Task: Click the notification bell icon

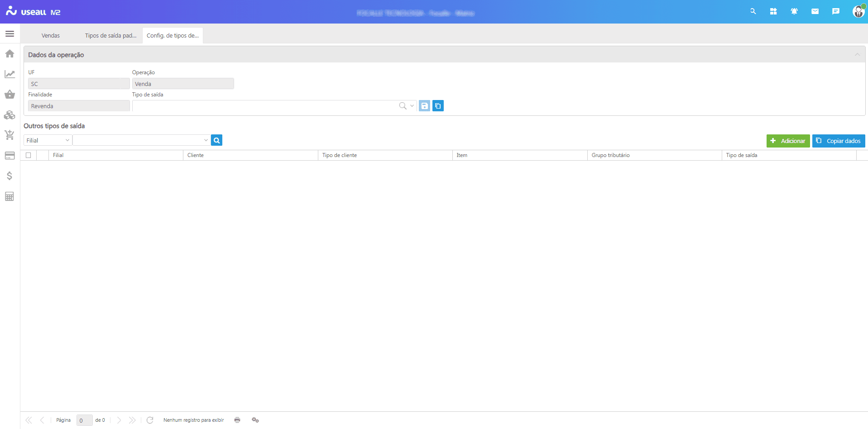Action: point(794,11)
